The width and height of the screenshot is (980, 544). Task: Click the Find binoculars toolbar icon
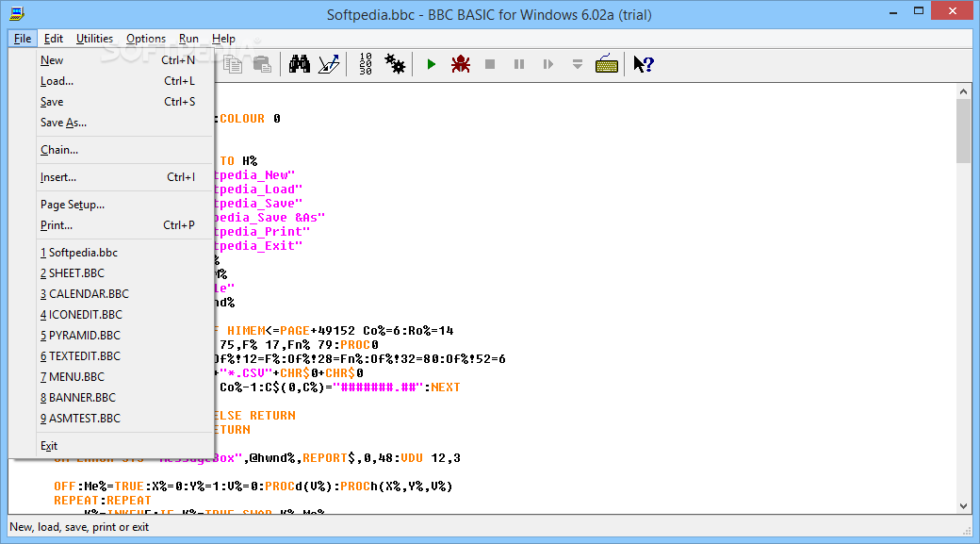click(300, 64)
